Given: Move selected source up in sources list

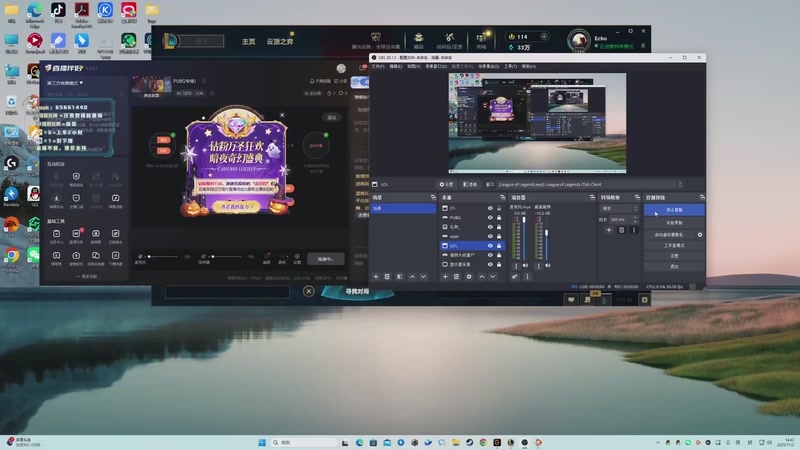Looking at the screenshot, I should 482,277.
